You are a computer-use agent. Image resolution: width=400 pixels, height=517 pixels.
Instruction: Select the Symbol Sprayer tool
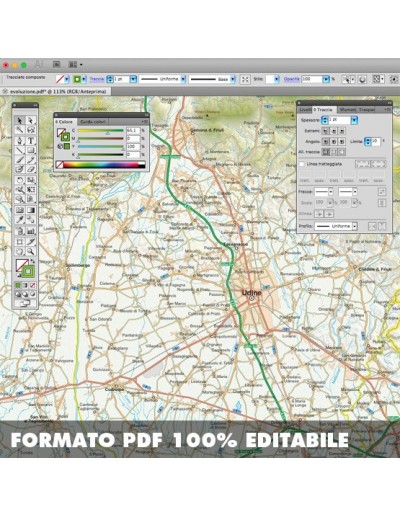20,231
